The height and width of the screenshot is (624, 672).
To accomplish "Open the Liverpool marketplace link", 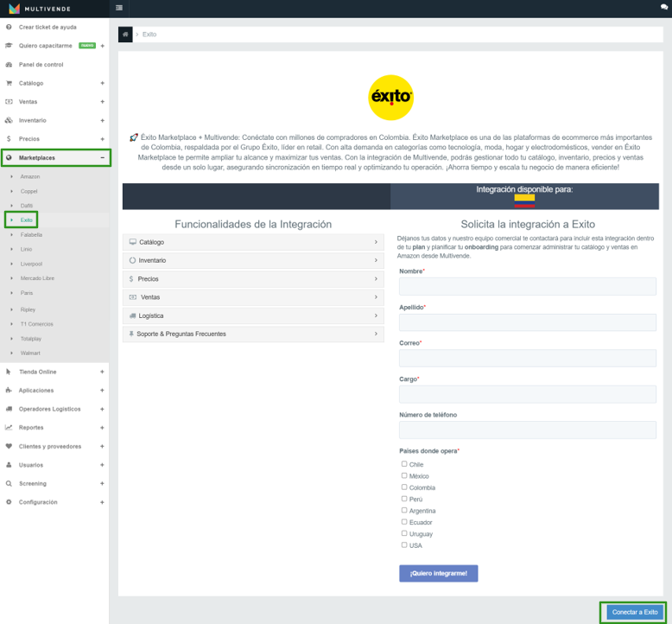I will click(31, 264).
